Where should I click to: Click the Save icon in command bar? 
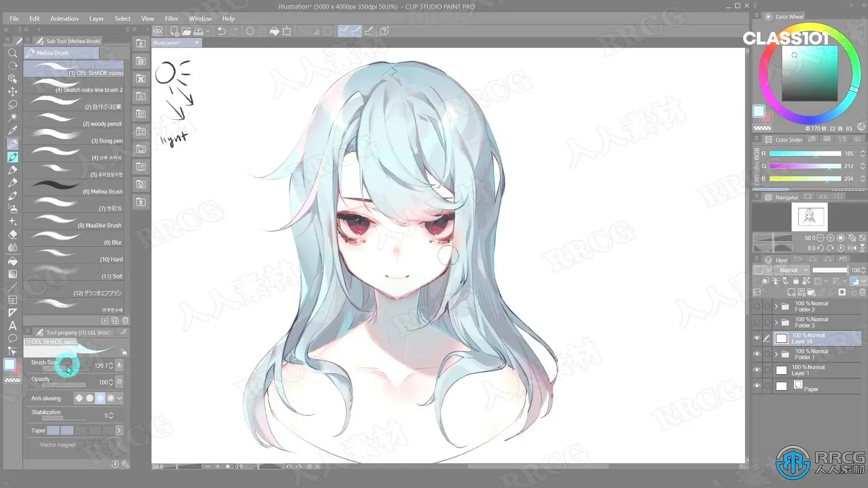198,31
